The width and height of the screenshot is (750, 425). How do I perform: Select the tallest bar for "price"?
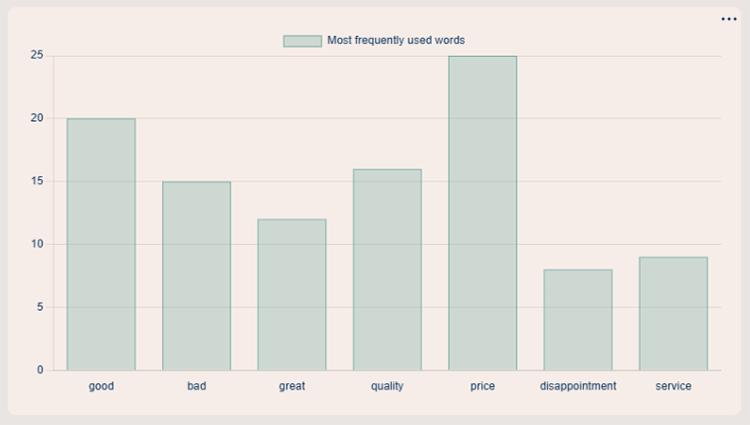482,213
